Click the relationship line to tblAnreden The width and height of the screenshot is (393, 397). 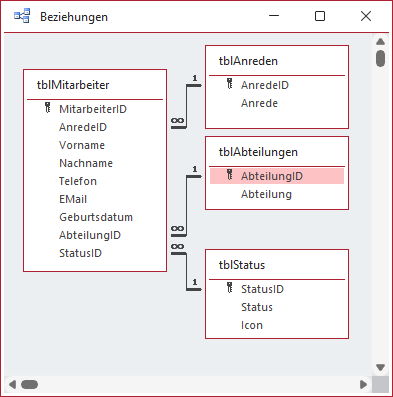186,107
